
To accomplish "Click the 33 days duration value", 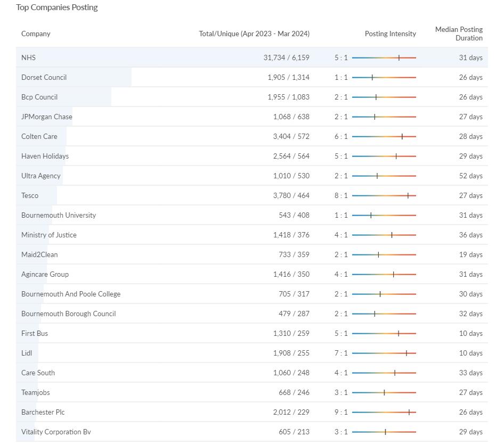I will coord(470,373).
